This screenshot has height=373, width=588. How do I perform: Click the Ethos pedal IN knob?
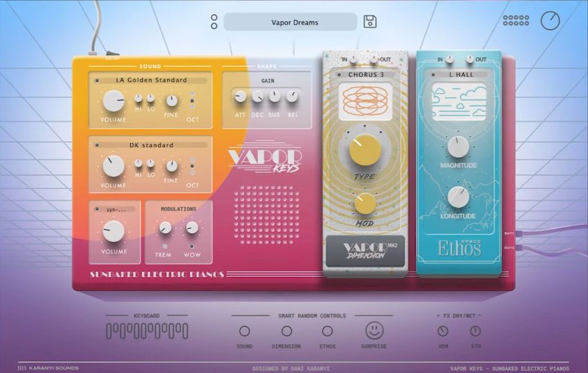point(449,59)
